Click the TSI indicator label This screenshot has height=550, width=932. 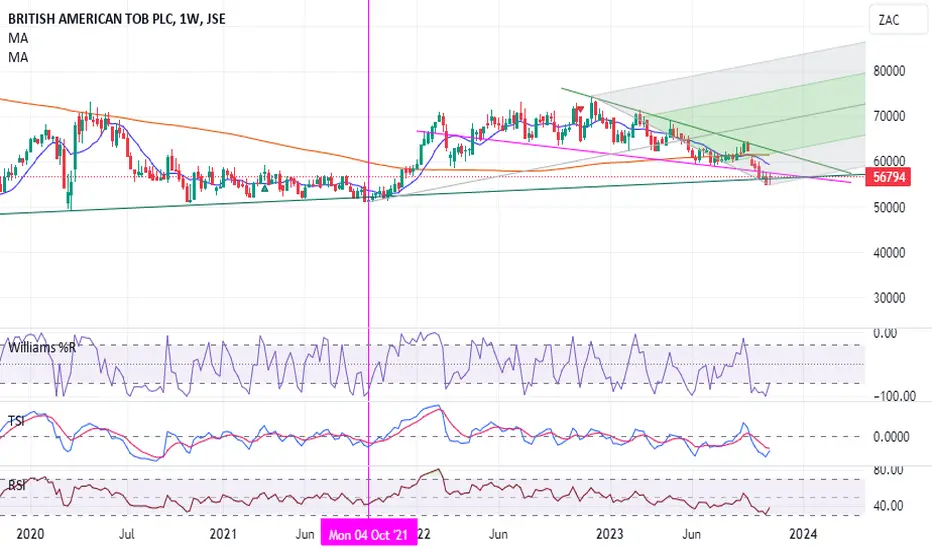click(17, 421)
